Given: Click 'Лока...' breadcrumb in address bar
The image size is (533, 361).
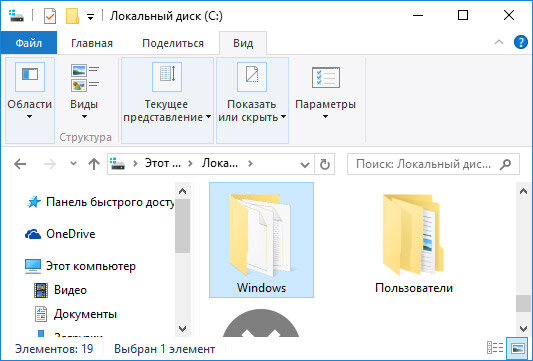Looking at the screenshot, I should [x=220, y=164].
